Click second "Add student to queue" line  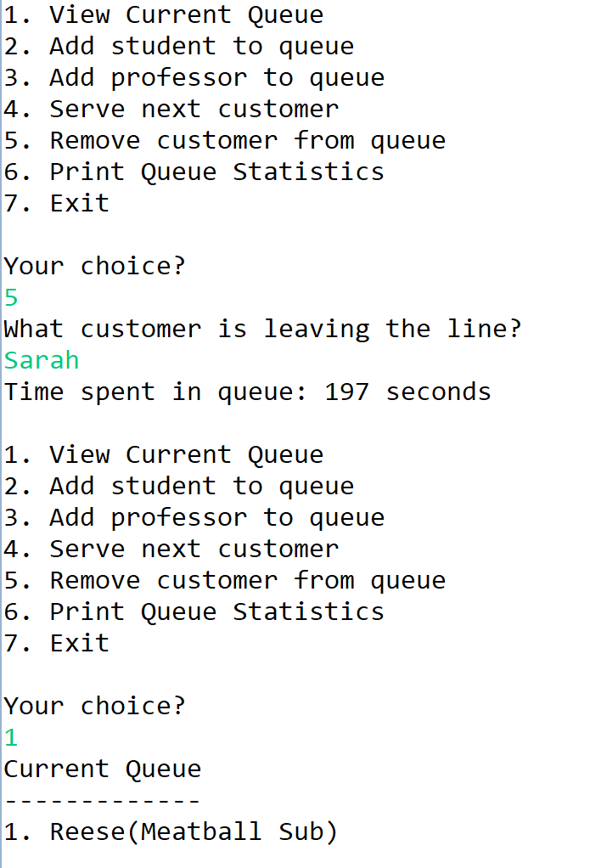tap(179, 486)
